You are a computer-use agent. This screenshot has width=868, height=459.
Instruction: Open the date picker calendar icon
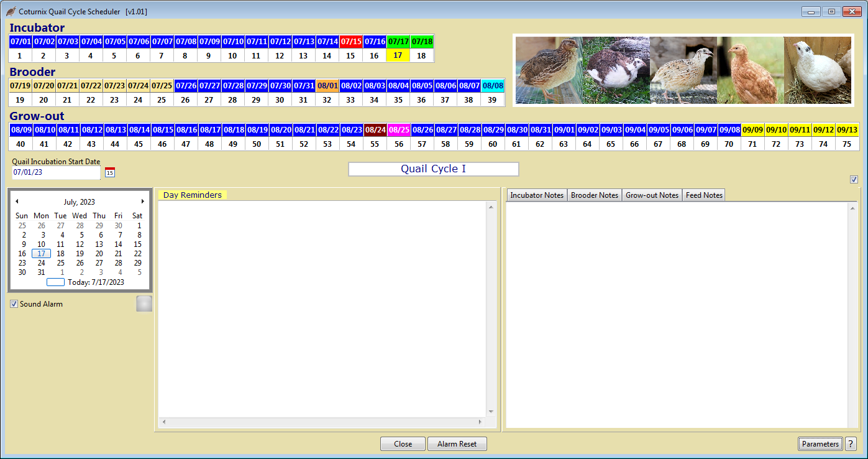coord(109,172)
